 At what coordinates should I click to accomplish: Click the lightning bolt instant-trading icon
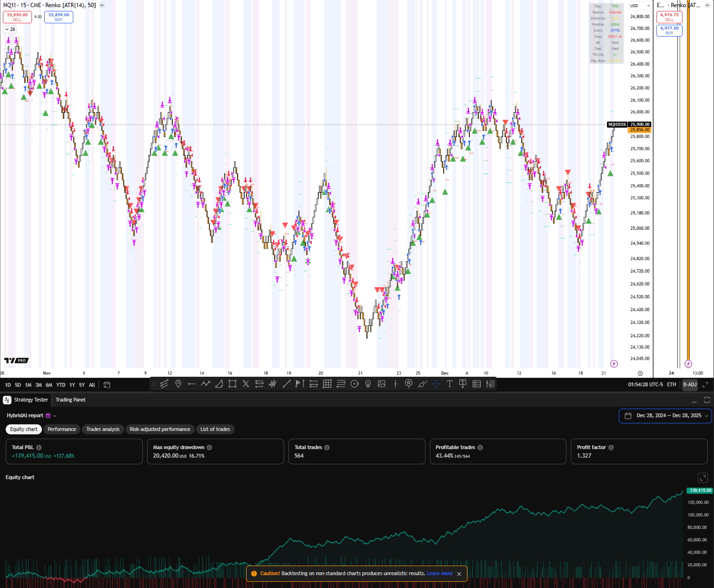point(614,363)
